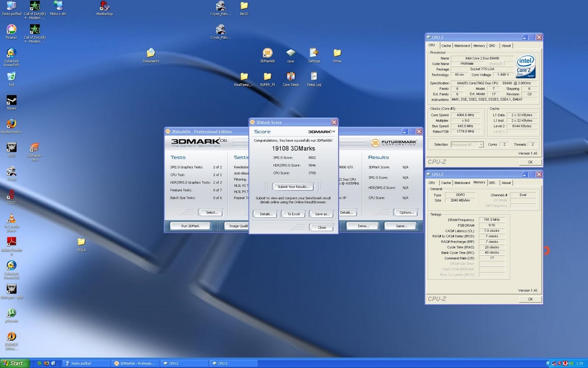Launch the Mozilla Firefox desktop shortcut
Screen dimensions: 588x368
coord(11,126)
